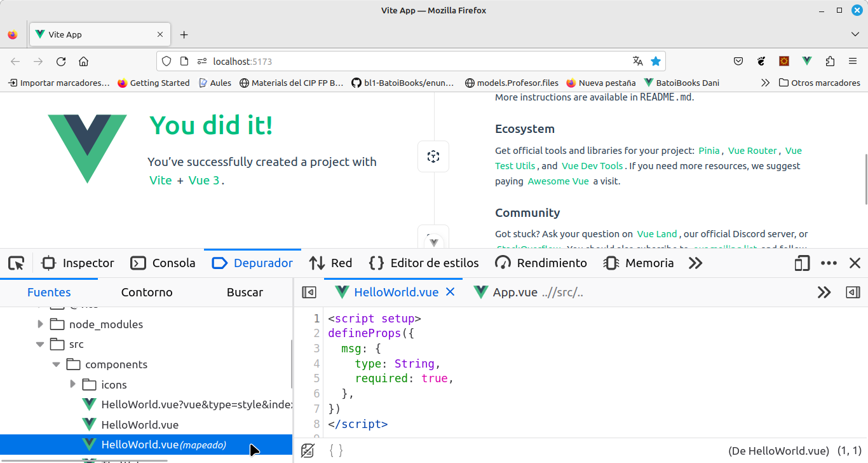Click the translate page icon
Viewport: 868px width, 463px height.
click(637, 62)
